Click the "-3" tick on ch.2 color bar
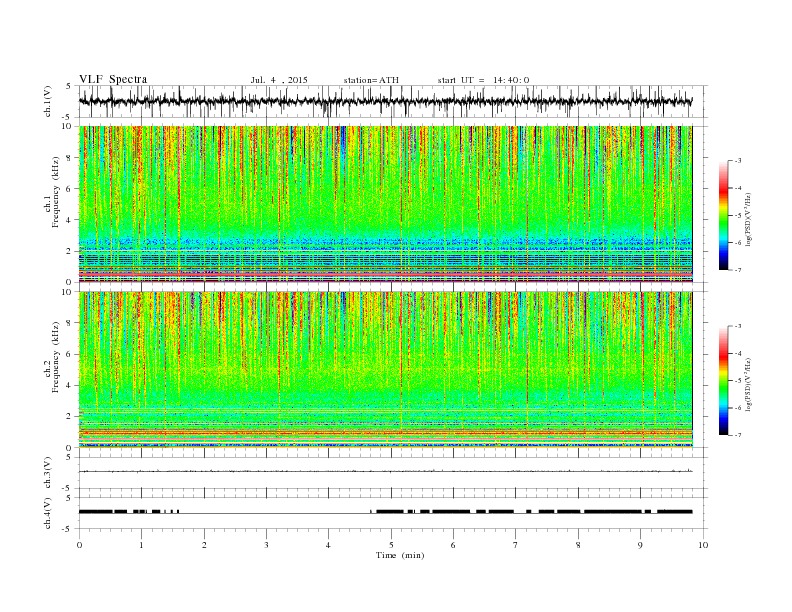 coord(737,326)
